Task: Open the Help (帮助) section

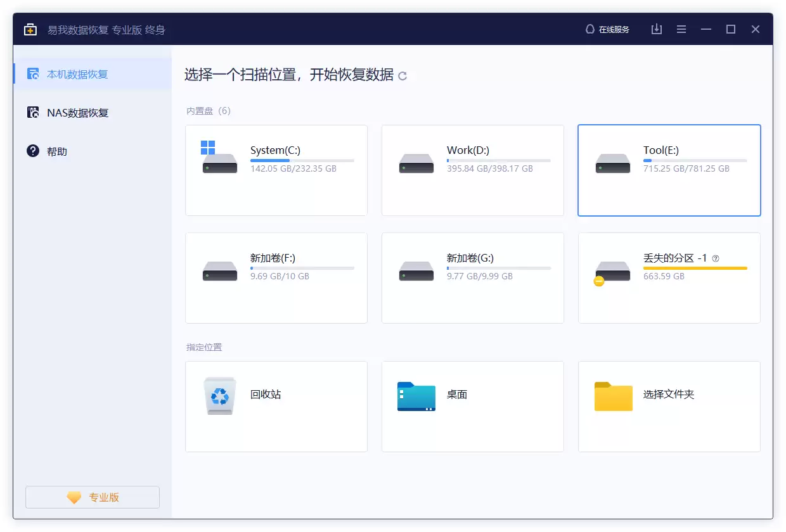Action: pyautogui.click(x=56, y=151)
